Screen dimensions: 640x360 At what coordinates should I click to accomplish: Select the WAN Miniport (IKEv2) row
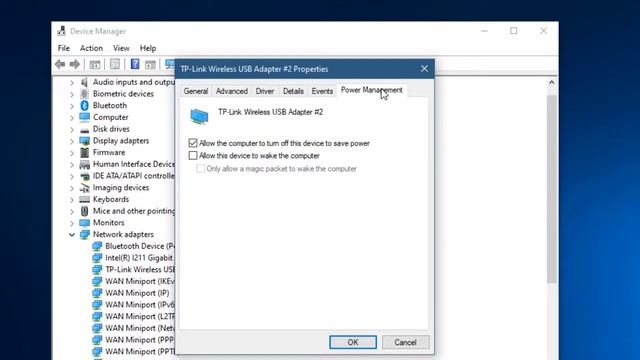pos(133,281)
